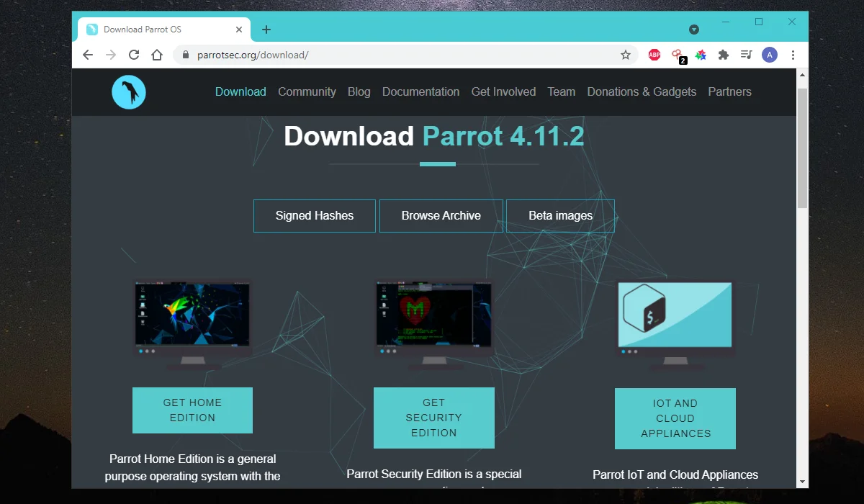The width and height of the screenshot is (864, 504).
Task: Click the IOT AND CLOUD APPLIANCES button
Action: (x=675, y=419)
